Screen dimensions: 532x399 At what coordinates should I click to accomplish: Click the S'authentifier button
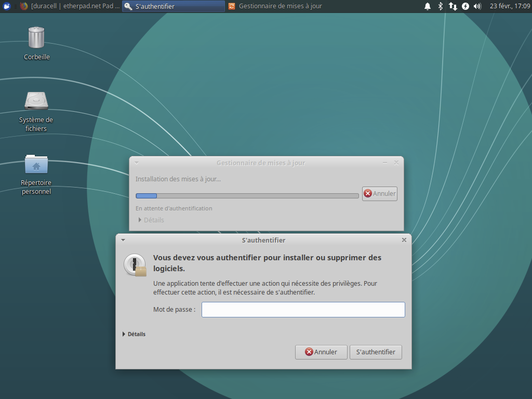[376, 352]
